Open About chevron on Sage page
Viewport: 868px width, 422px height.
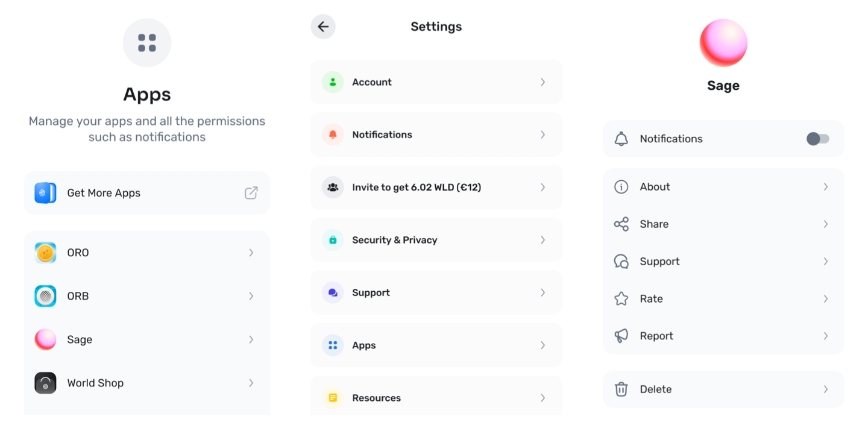coord(826,187)
